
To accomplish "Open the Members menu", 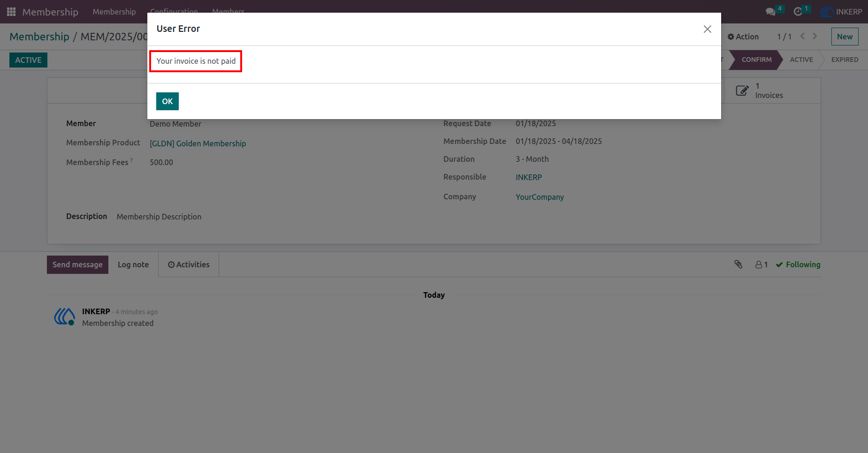I will coord(228,11).
